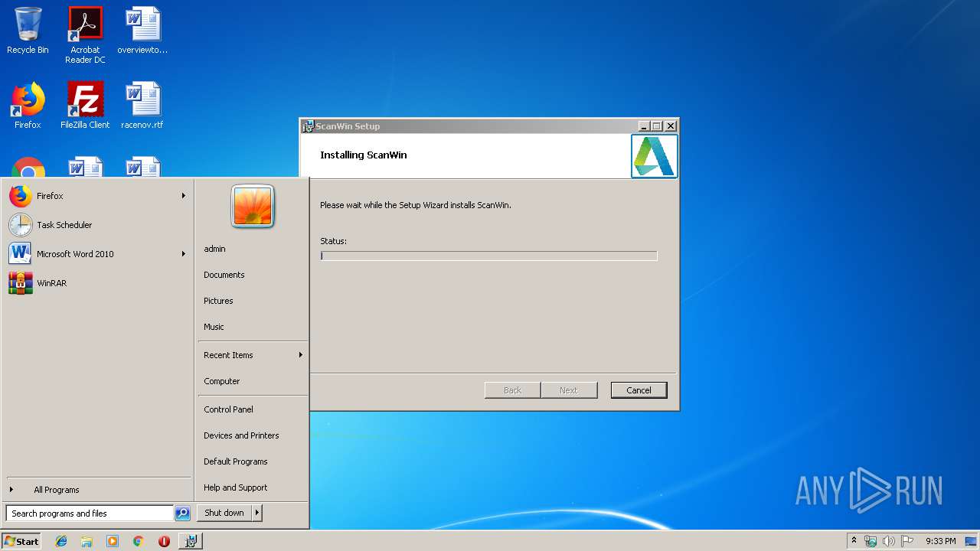Open WinRAR from Start menu
The height and width of the screenshot is (551, 980).
pos(97,283)
